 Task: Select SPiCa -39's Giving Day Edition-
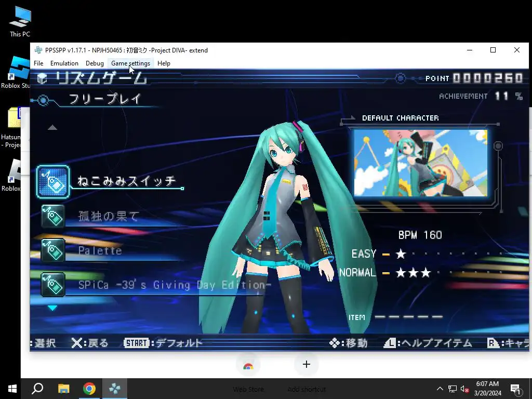tap(175, 285)
